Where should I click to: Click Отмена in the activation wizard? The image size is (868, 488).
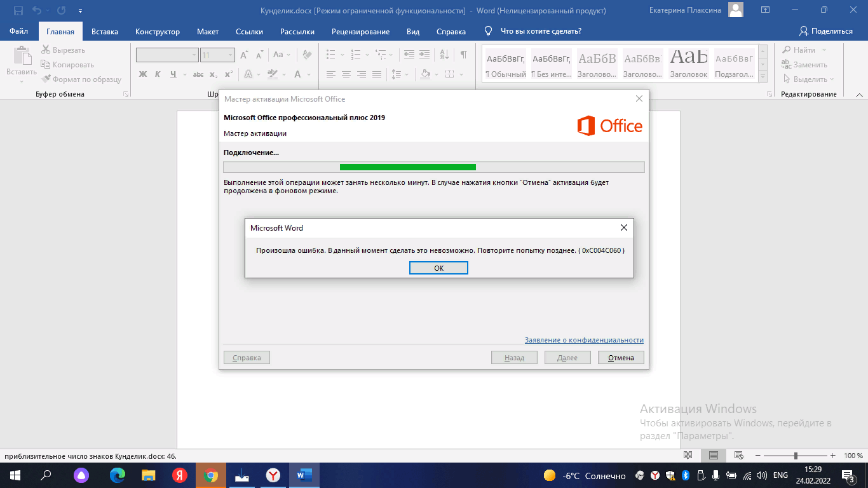click(621, 358)
